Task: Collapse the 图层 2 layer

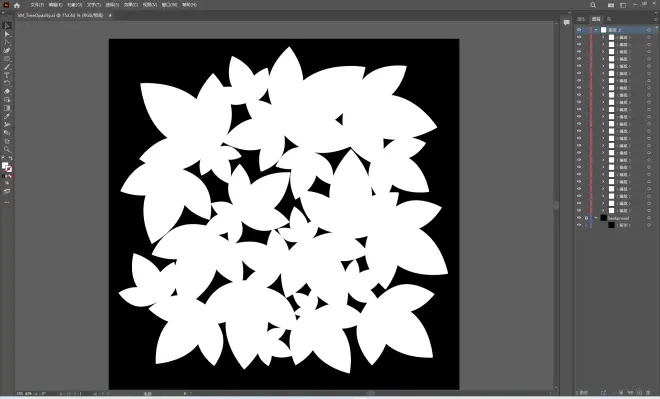Action: point(596,30)
